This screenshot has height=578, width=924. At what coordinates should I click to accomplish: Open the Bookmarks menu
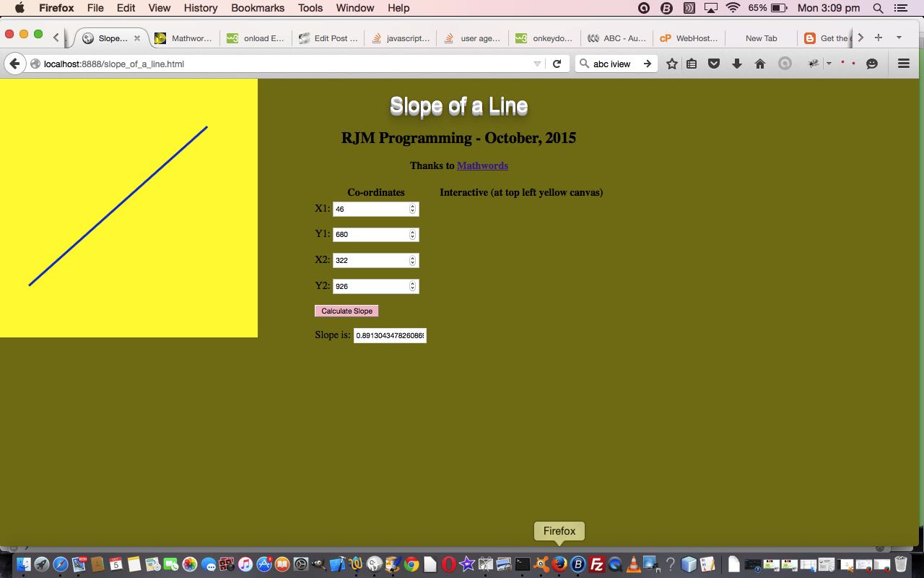click(257, 8)
